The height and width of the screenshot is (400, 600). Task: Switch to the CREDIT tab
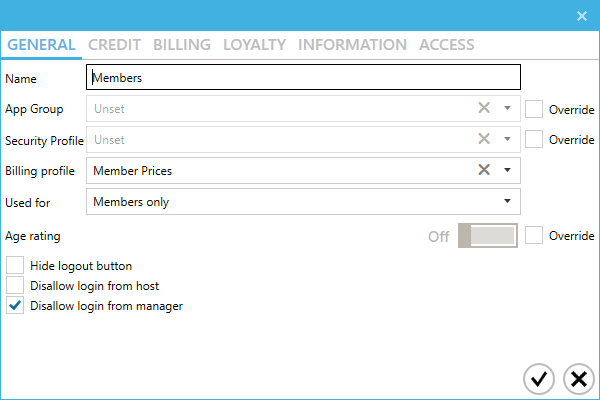pyautogui.click(x=114, y=45)
